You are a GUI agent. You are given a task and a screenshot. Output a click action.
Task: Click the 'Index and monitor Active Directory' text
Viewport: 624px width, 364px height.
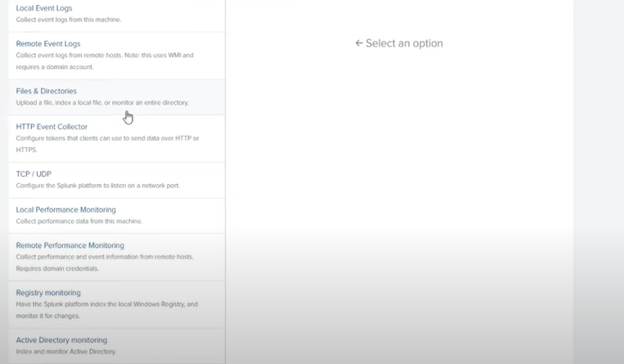click(x=66, y=352)
